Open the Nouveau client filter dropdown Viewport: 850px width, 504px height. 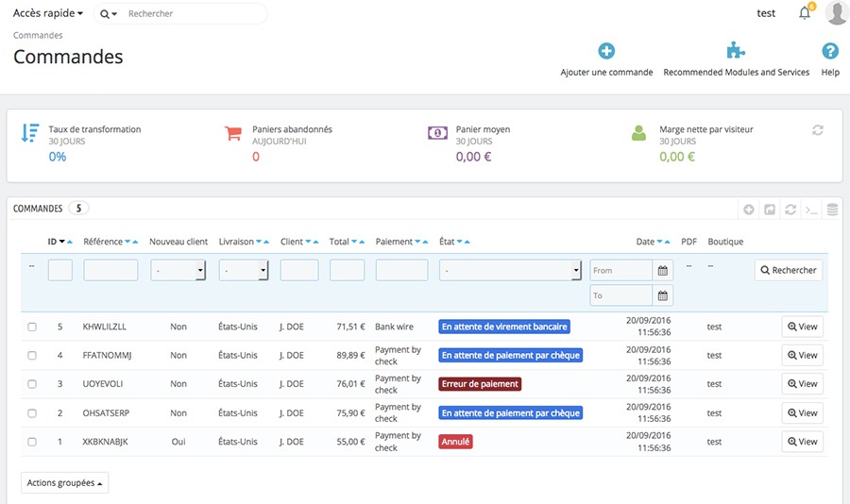pos(178,271)
